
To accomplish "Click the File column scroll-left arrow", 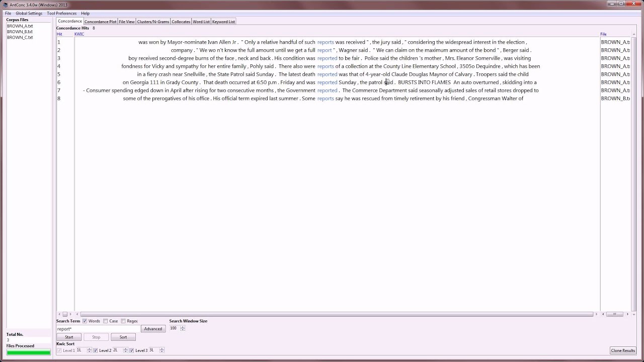I will pos(603,314).
